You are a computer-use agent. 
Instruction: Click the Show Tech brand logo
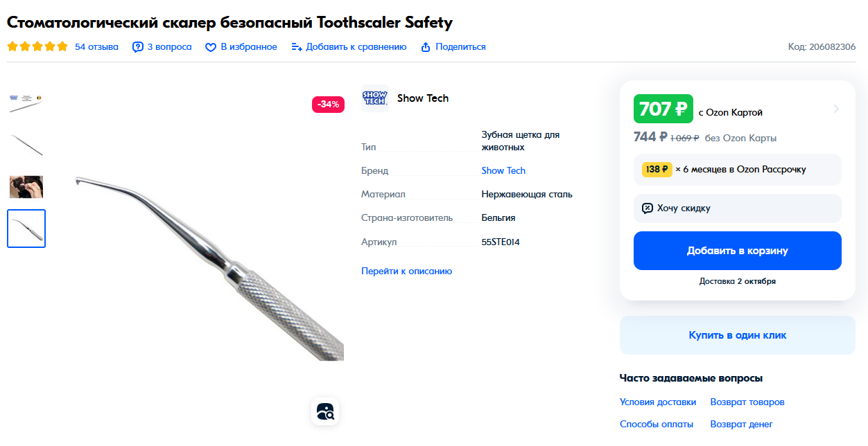(x=375, y=98)
